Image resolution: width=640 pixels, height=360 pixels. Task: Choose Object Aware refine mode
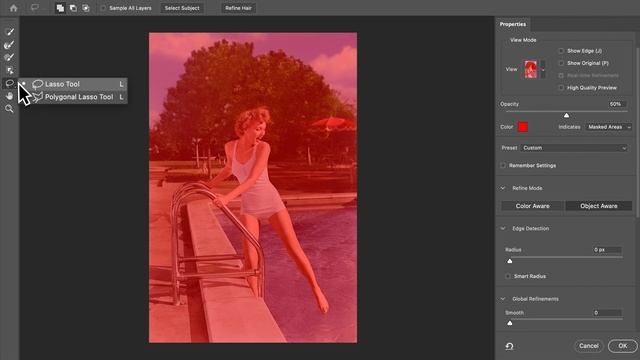click(599, 206)
